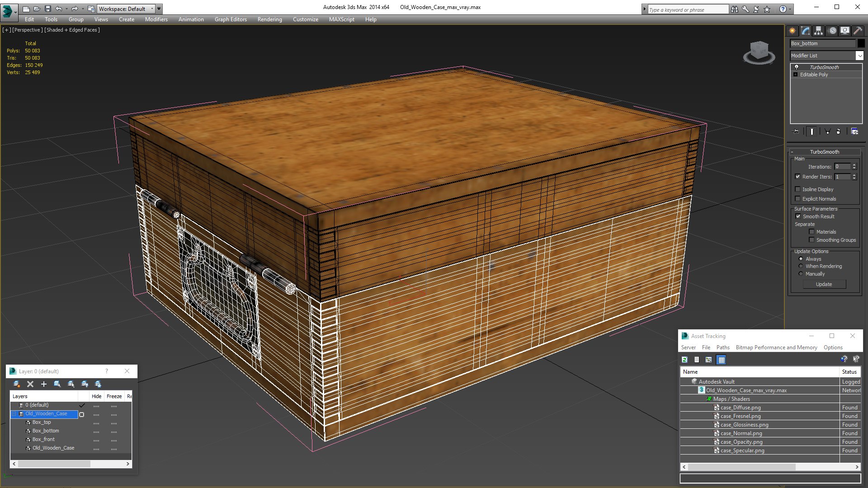Screen dimensions: 868x488
Task: Open the Workspace Default dropdown
Action: click(126, 9)
